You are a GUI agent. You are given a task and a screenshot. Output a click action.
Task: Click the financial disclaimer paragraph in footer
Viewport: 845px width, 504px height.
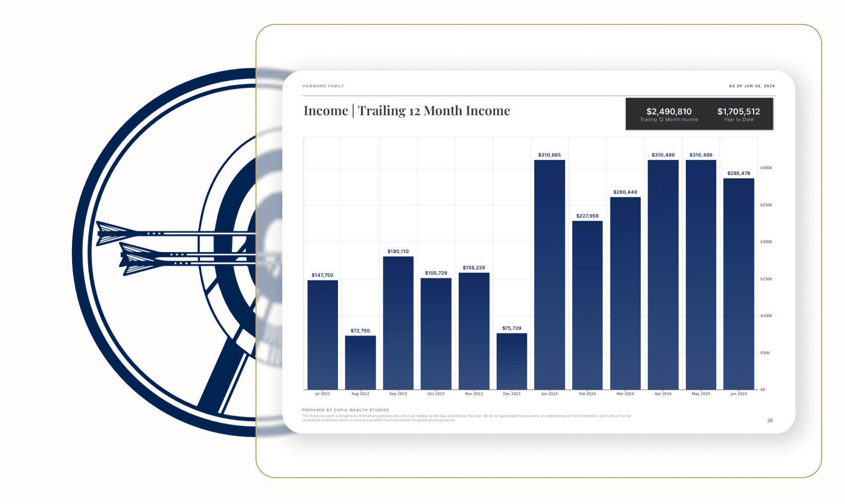(466, 418)
